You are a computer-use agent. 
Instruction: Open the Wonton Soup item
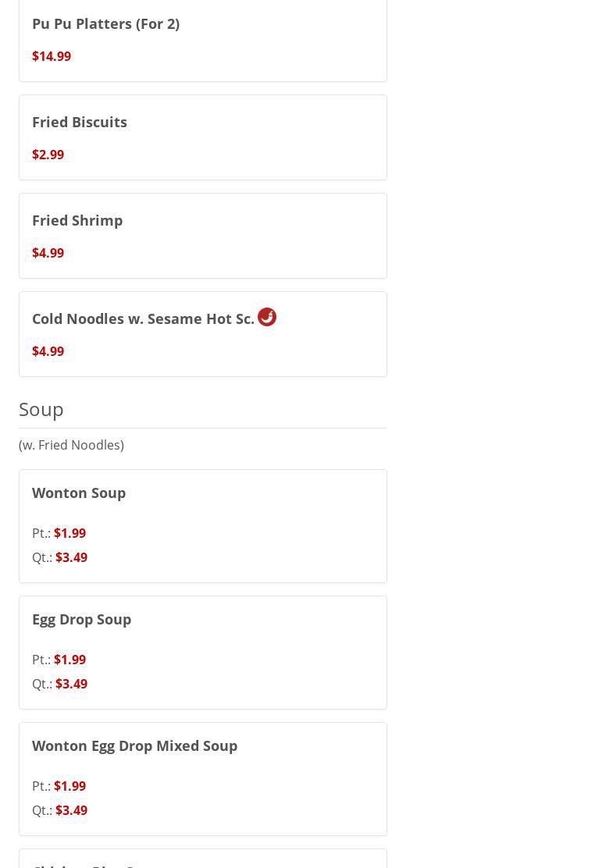pyautogui.click(x=79, y=493)
